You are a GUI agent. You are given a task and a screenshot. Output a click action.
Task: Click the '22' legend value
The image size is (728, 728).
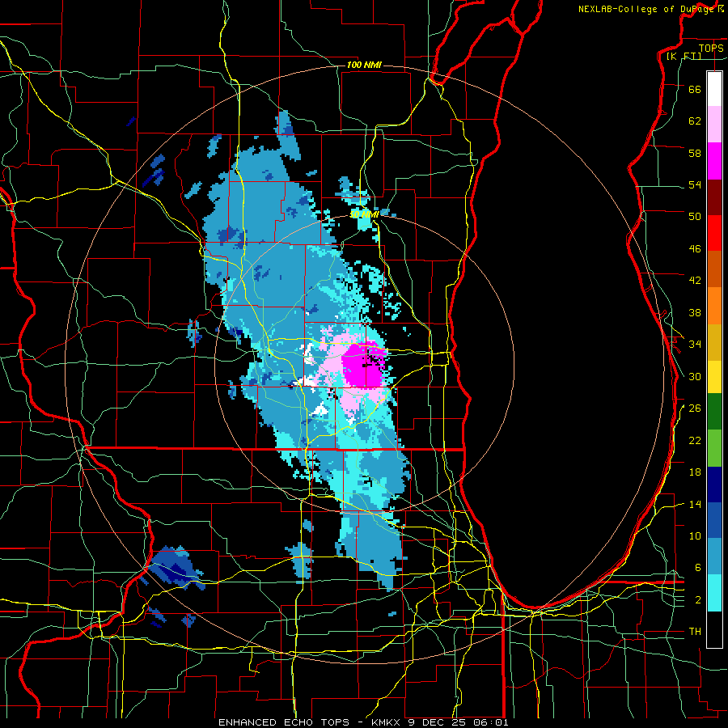click(x=695, y=440)
